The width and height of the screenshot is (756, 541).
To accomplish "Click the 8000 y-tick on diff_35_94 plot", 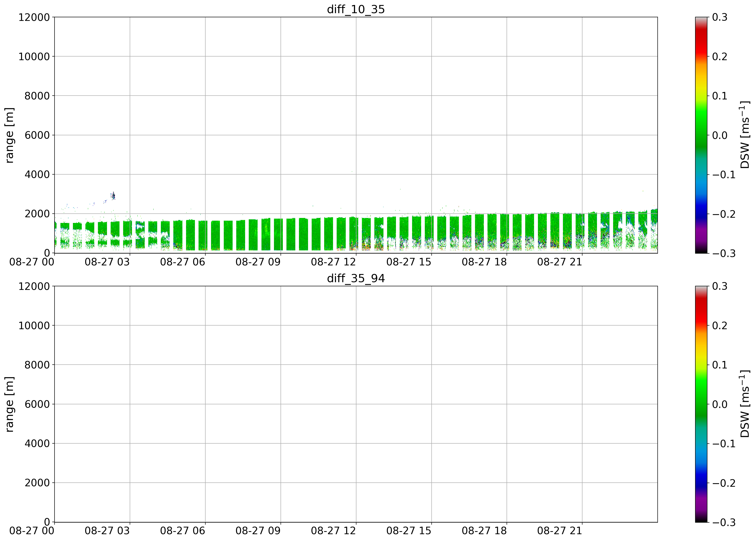I will tap(37, 365).
